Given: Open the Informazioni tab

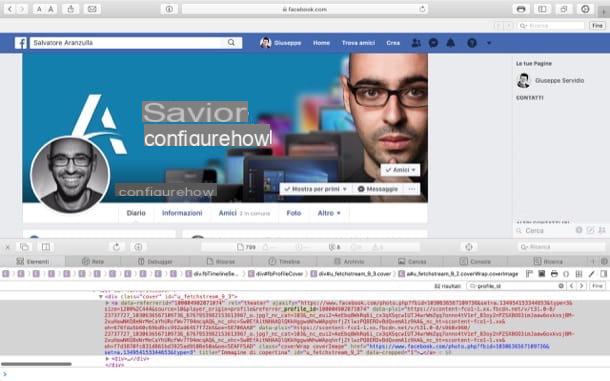Looking at the screenshot, I should (182, 213).
